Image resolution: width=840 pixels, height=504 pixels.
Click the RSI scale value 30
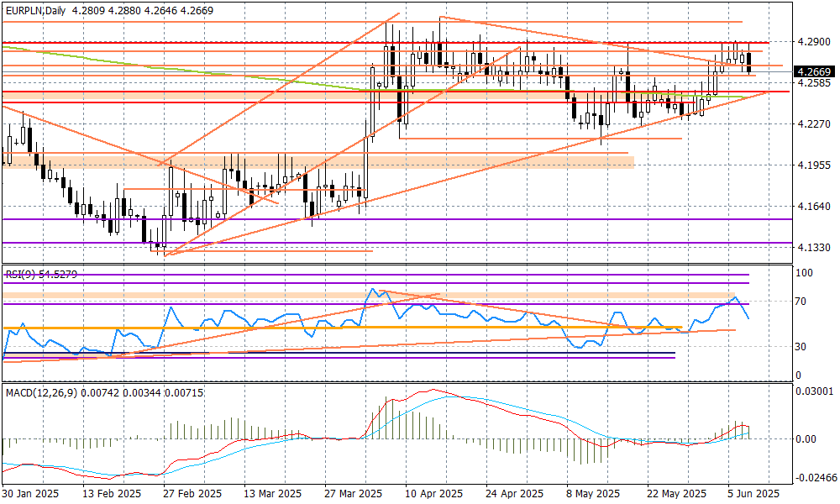click(801, 347)
